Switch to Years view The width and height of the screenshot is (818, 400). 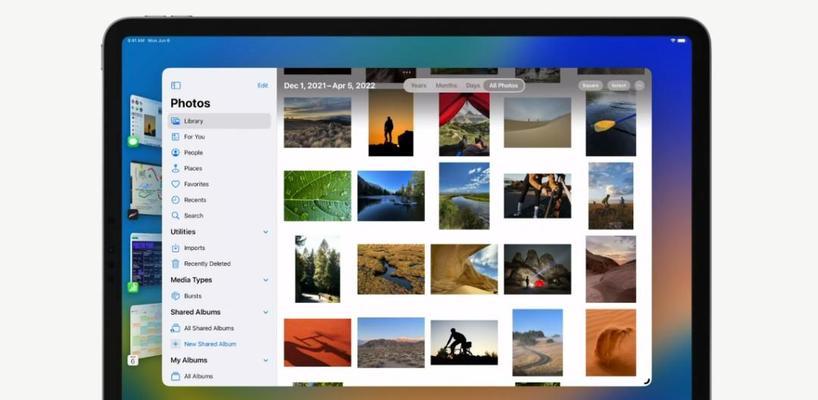[418, 86]
